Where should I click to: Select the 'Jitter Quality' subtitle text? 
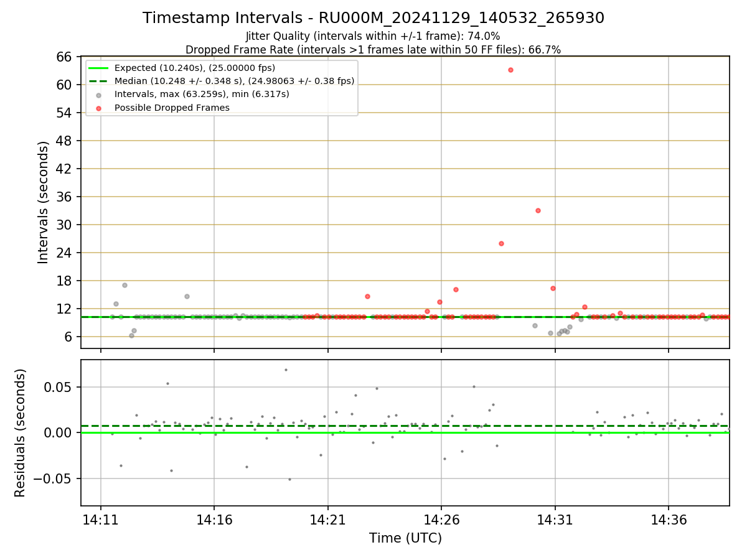[374, 36]
